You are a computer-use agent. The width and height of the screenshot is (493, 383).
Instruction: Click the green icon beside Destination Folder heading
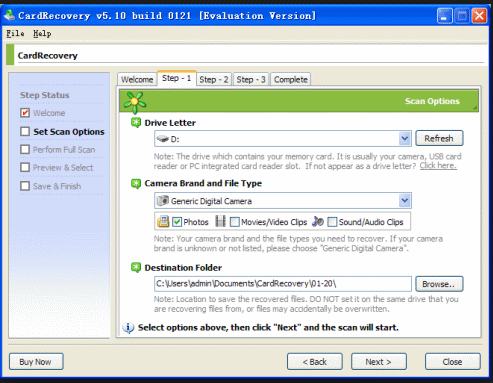136,267
